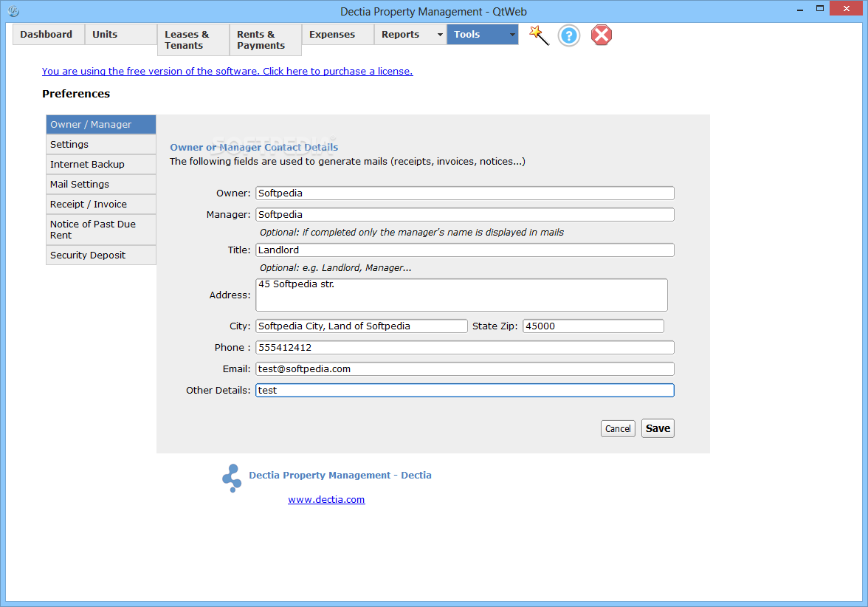This screenshot has height=607, width=868.
Task: Click the Cancel button
Action: coord(618,428)
